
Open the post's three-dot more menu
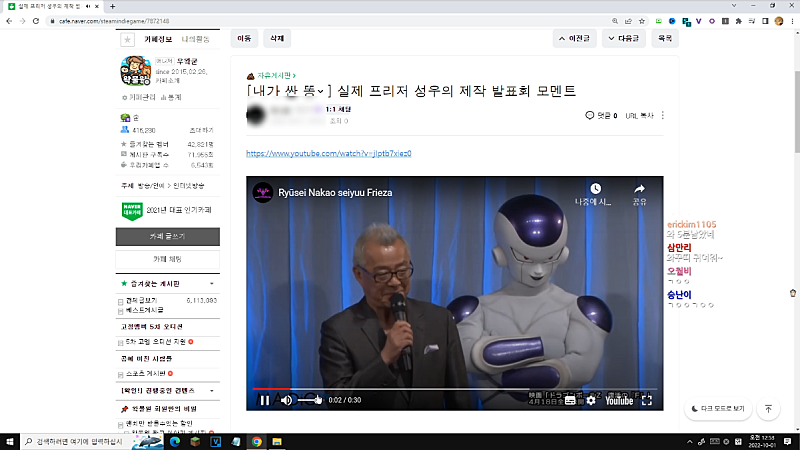pos(662,115)
